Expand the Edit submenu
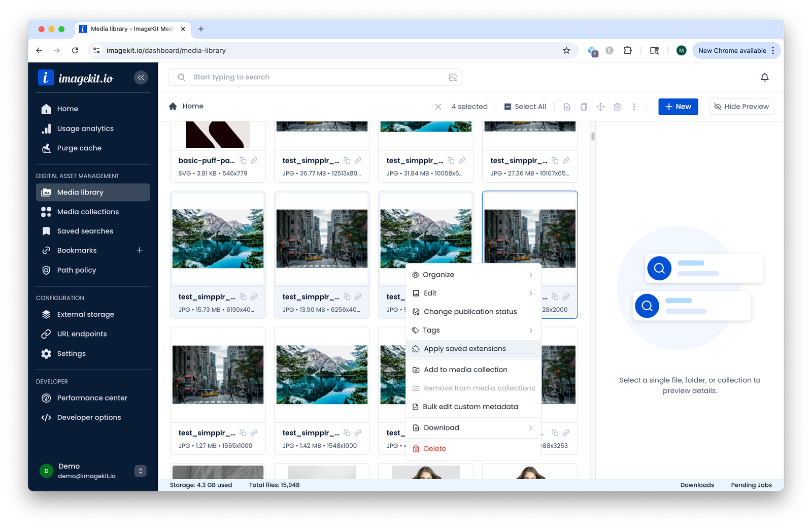Screen dimensions: 812x528 click(473, 293)
